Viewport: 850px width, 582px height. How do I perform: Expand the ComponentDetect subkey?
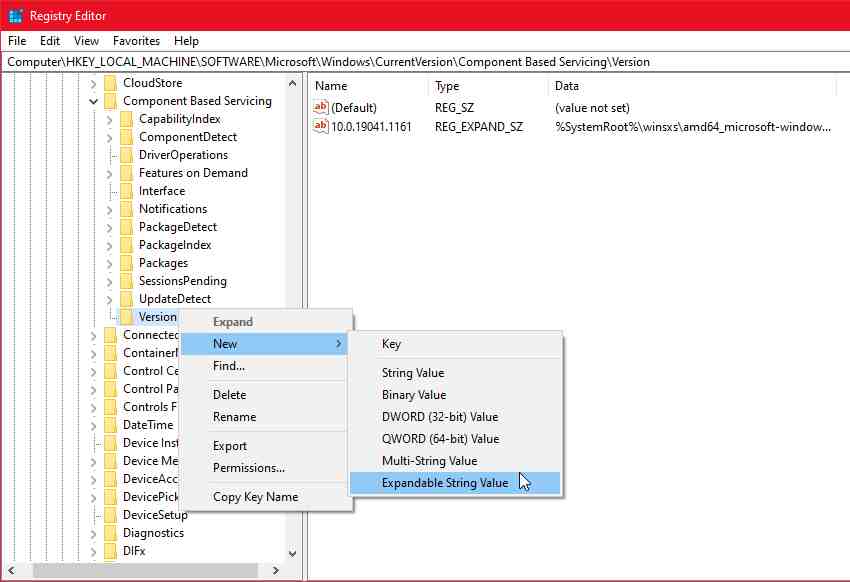109,138
